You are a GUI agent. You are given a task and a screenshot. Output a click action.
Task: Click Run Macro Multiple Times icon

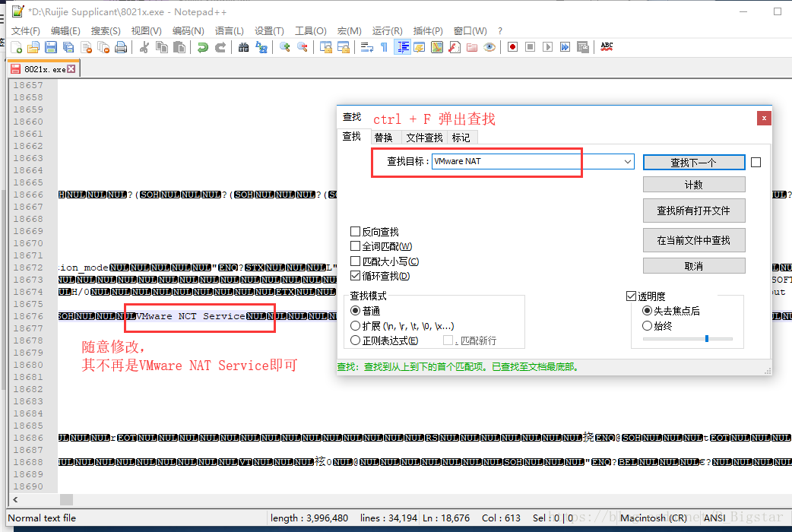click(x=565, y=47)
